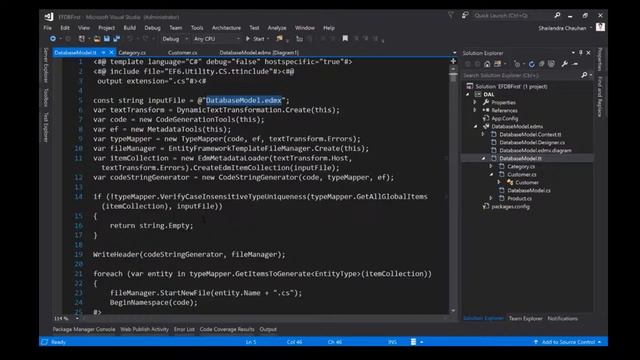
Task: Click the Home icon in Solution Explorer
Action: tap(487, 64)
